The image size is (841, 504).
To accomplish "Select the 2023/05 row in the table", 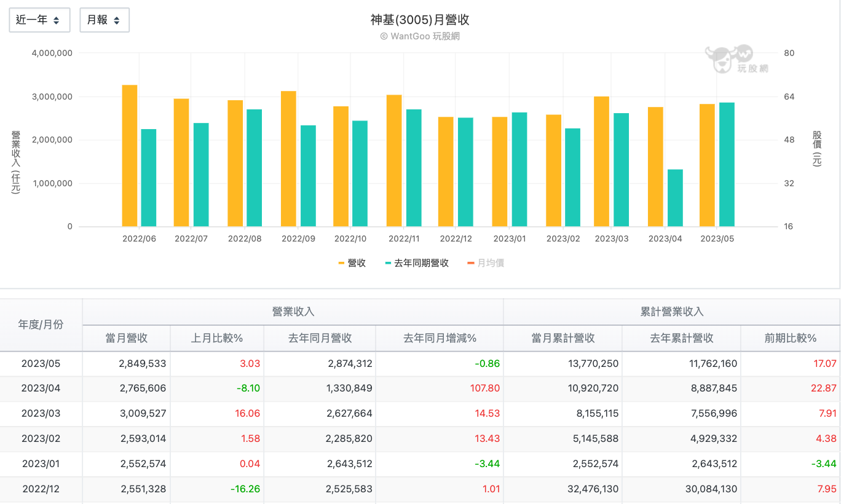I will coord(41,363).
